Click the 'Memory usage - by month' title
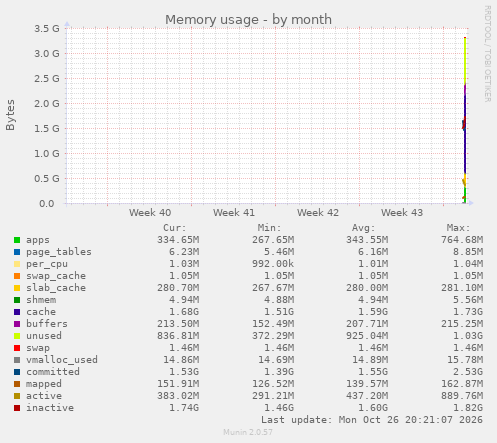The image size is (497, 443). [248, 20]
